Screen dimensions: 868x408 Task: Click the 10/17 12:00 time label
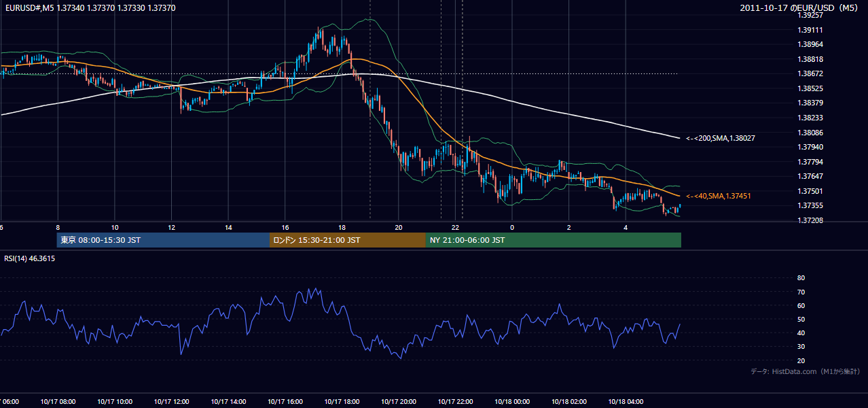click(171, 402)
